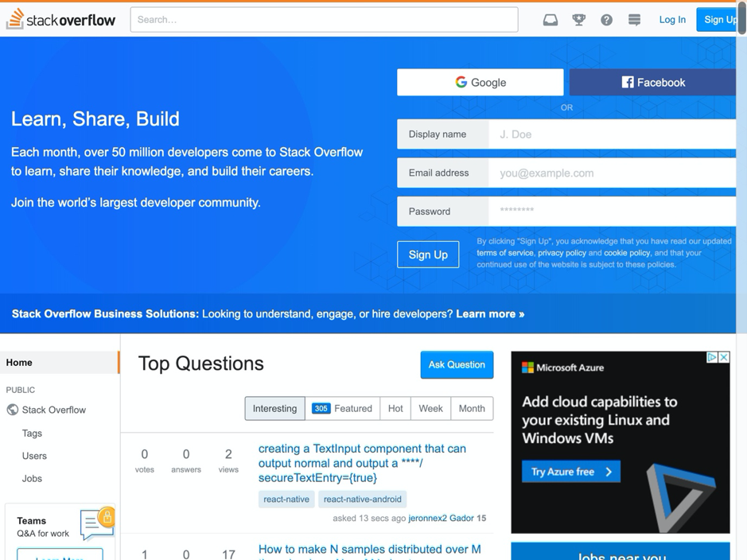747x560 pixels.
Task: Click the Stack Overflow logo
Action: click(61, 19)
